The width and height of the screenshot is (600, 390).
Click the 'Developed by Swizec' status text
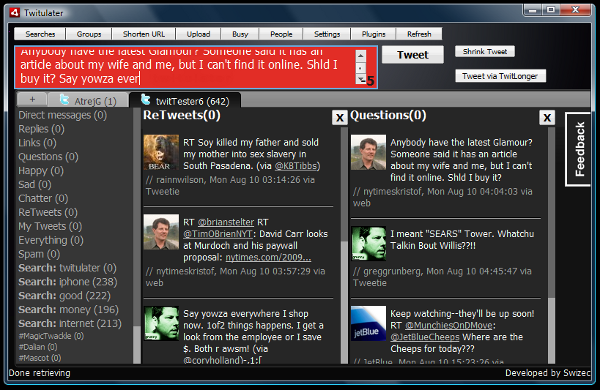[548, 373]
